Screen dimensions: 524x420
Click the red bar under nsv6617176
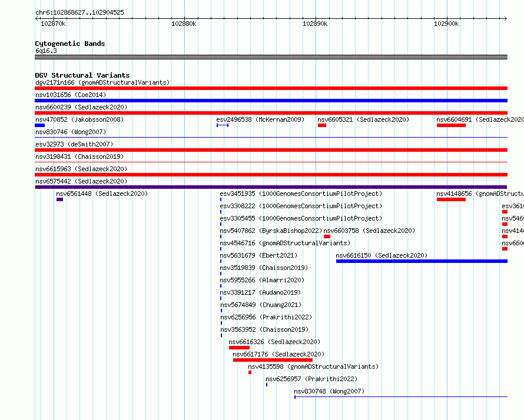[x=273, y=360]
